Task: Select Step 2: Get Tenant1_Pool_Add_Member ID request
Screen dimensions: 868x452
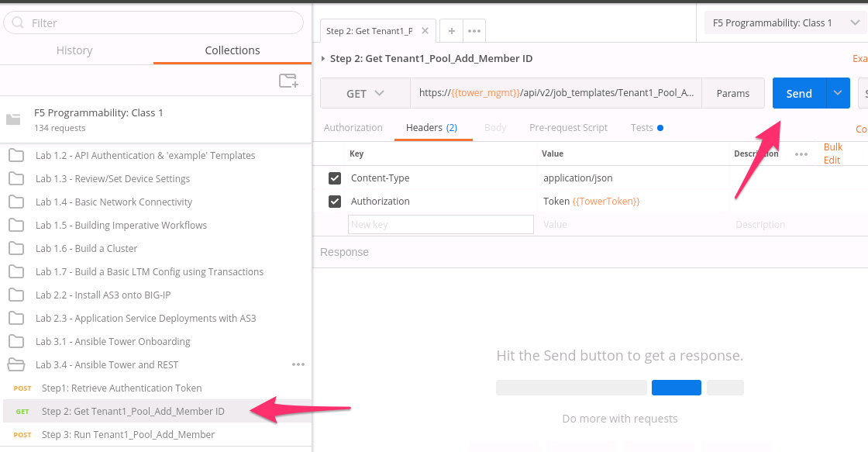Action: pyautogui.click(x=156, y=411)
